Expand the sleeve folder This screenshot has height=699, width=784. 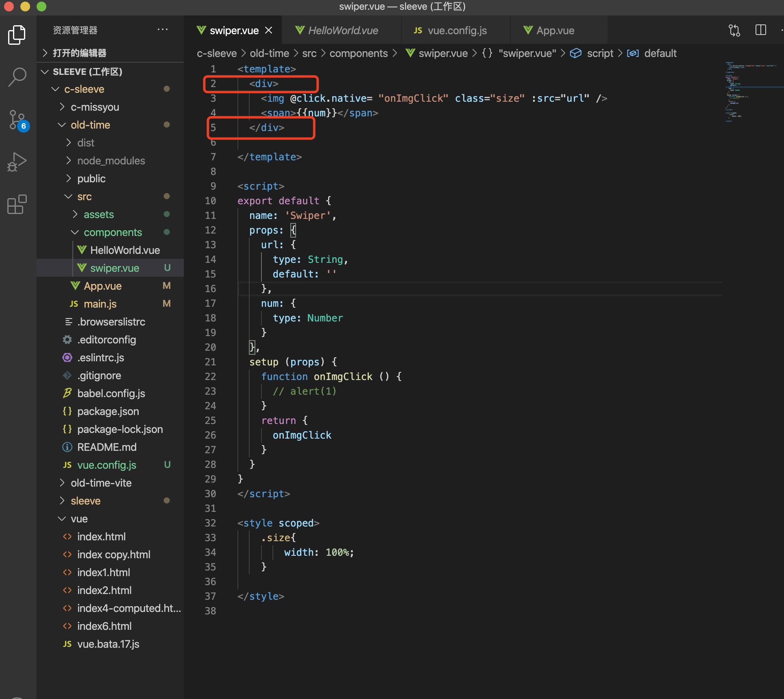61,500
